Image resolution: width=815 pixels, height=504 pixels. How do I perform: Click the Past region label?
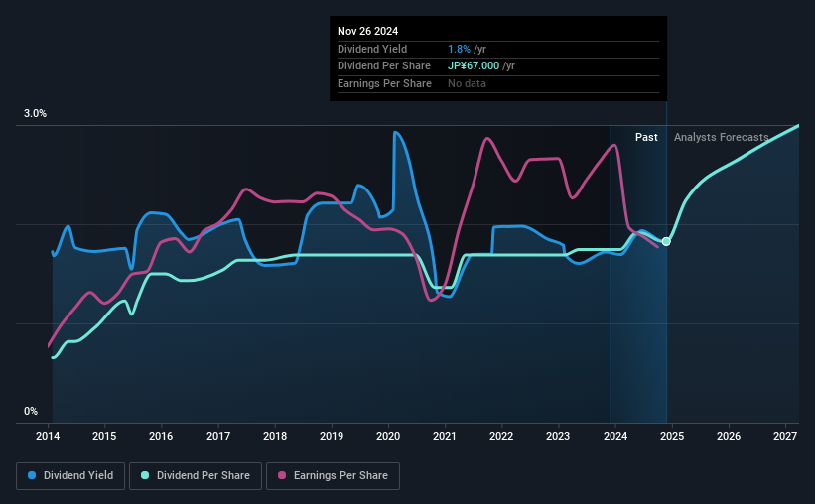coord(646,137)
